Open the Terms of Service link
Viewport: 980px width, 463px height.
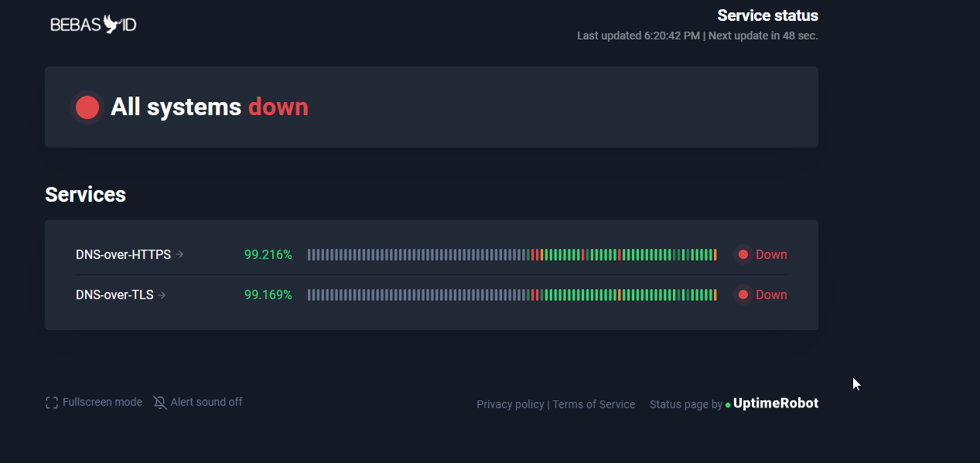pyautogui.click(x=593, y=403)
